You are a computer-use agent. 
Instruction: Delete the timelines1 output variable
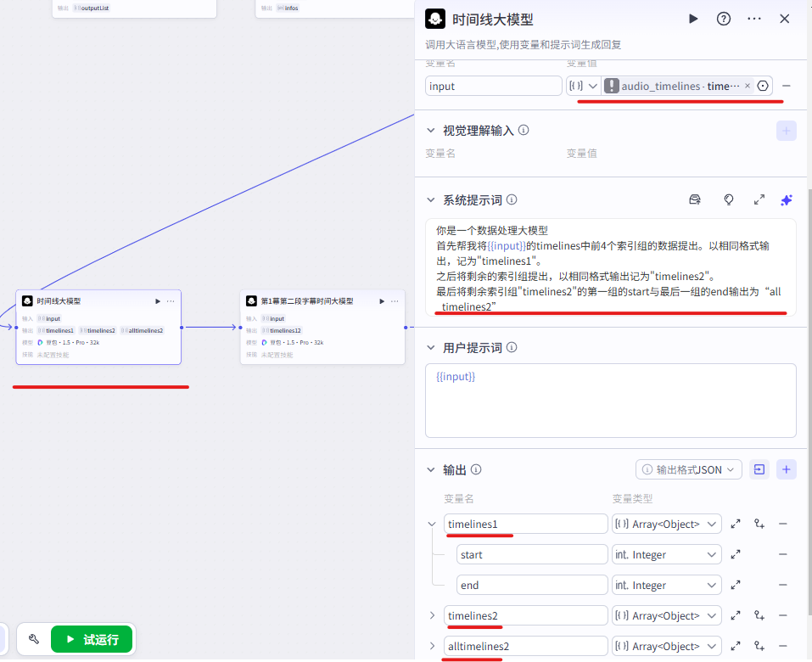coord(783,525)
